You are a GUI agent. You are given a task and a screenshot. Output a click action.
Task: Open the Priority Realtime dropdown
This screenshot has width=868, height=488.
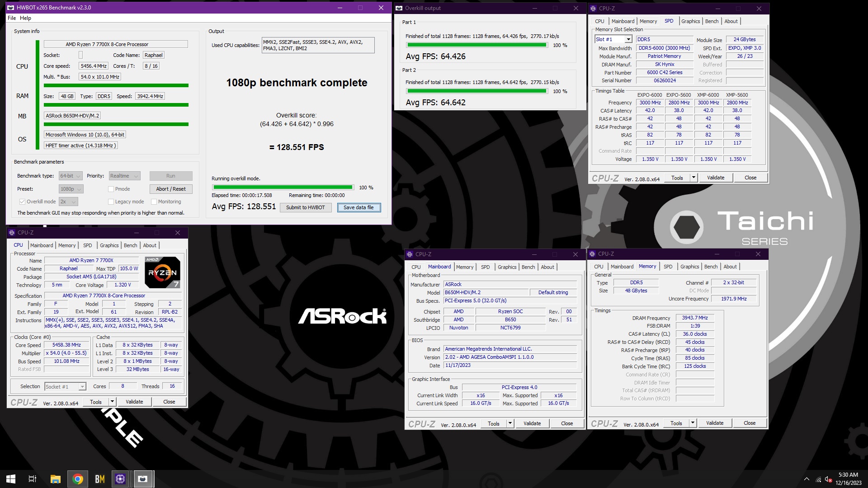pyautogui.click(x=124, y=176)
